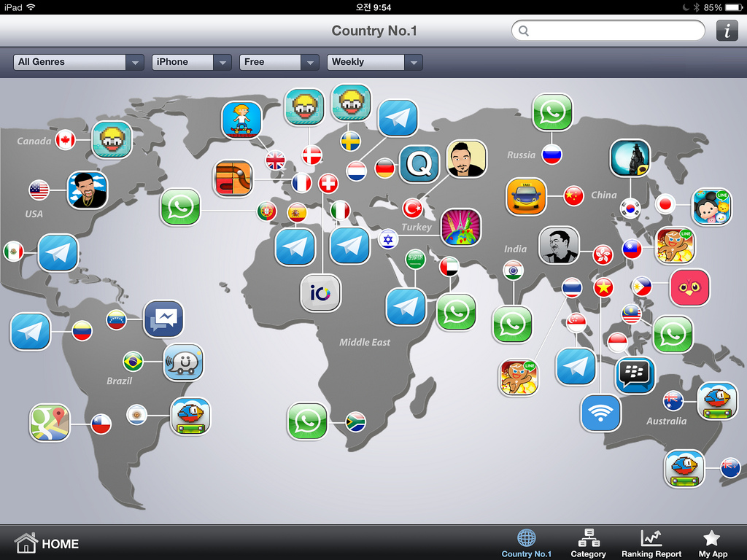Open the Ranking Report tab

click(651, 543)
